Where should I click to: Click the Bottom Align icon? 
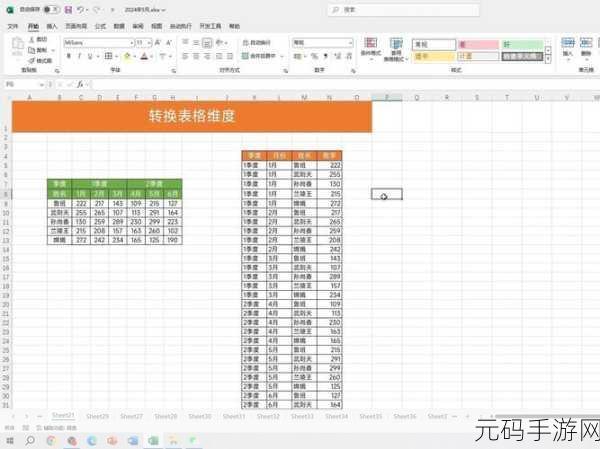[x=207, y=42]
